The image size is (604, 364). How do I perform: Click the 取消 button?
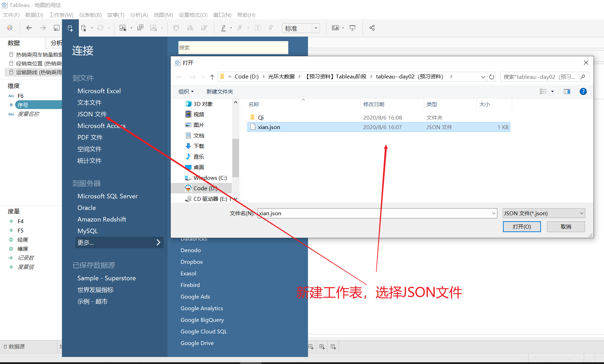point(566,226)
